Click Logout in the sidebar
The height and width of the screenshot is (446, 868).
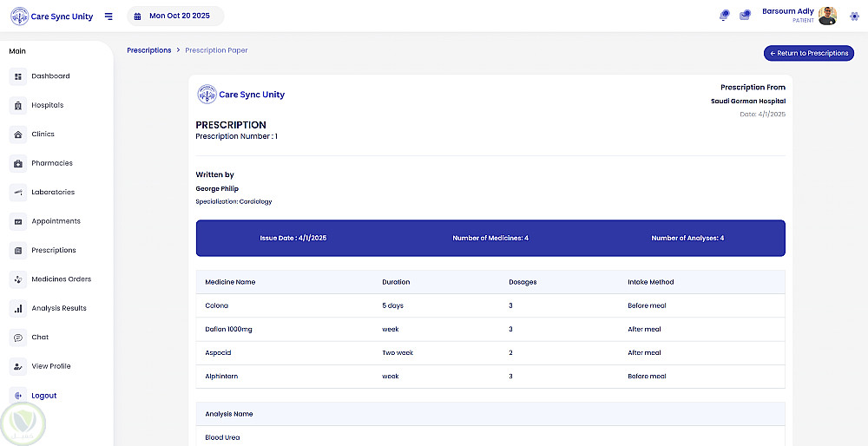pyautogui.click(x=43, y=396)
